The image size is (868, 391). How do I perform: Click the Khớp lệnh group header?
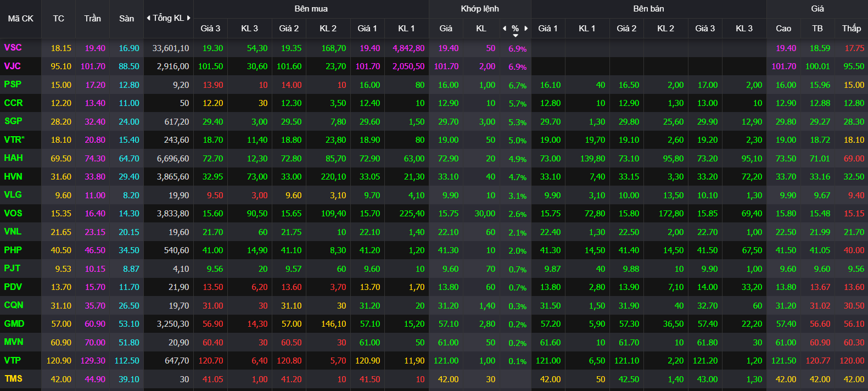point(480,9)
